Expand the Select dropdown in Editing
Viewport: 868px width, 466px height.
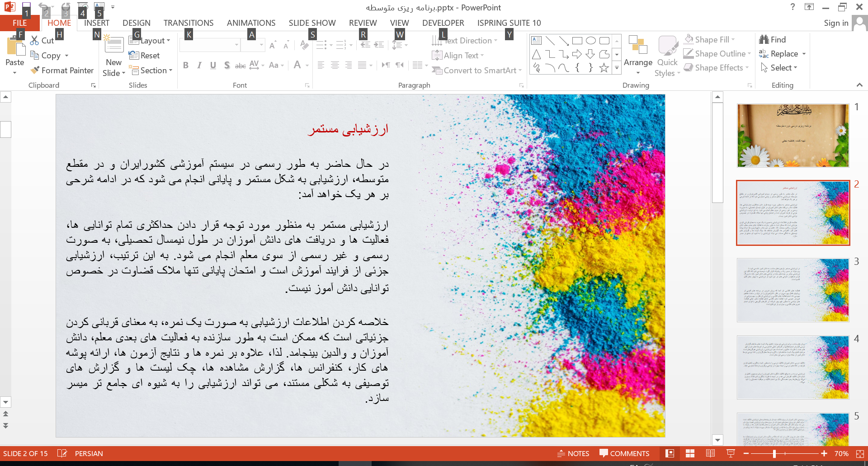(779, 68)
